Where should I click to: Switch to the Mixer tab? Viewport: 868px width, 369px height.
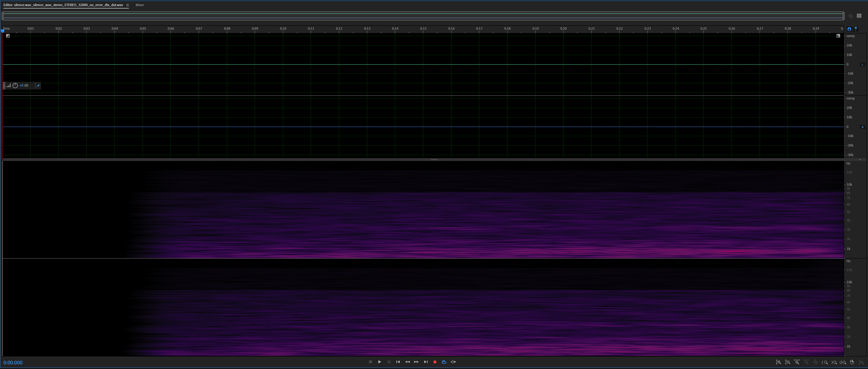click(140, 5)
